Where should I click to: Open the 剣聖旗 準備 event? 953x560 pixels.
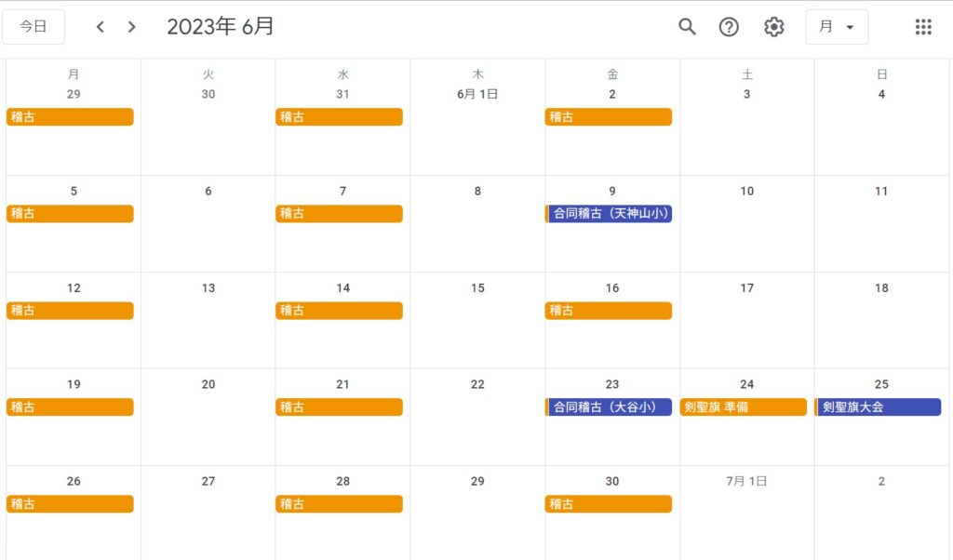(x=743, y=407)
